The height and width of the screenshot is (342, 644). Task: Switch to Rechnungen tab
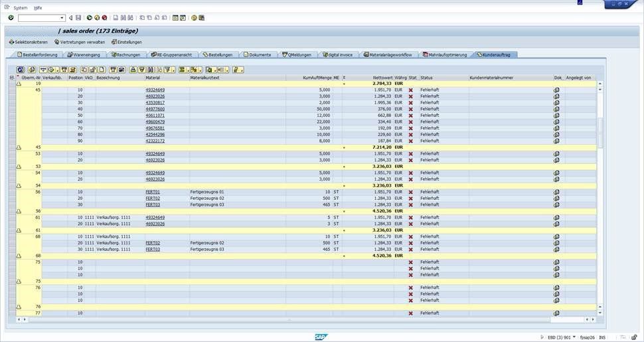tap(126, 54)
